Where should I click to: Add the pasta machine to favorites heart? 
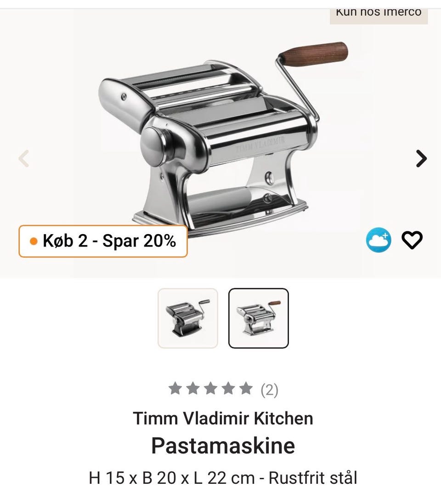[x=412, y=240]
